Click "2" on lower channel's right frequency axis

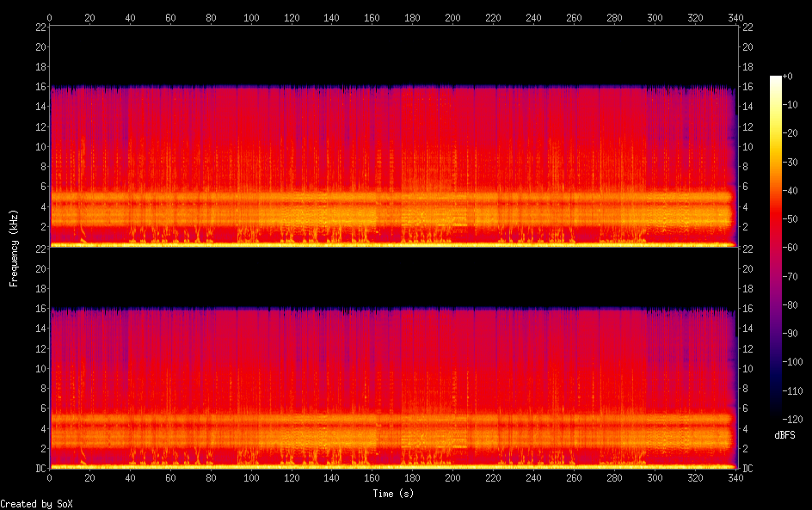[745, 449]
